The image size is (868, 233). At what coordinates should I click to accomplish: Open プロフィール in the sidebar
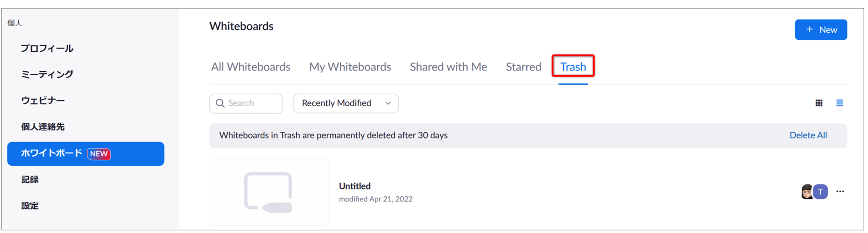tap(47, 48)
